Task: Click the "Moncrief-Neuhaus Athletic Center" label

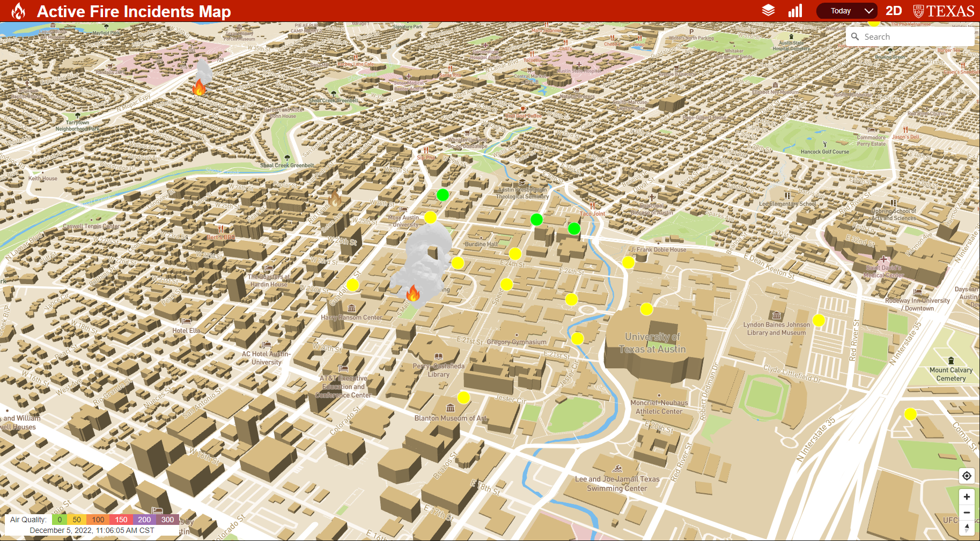Action: click(659, 407)
